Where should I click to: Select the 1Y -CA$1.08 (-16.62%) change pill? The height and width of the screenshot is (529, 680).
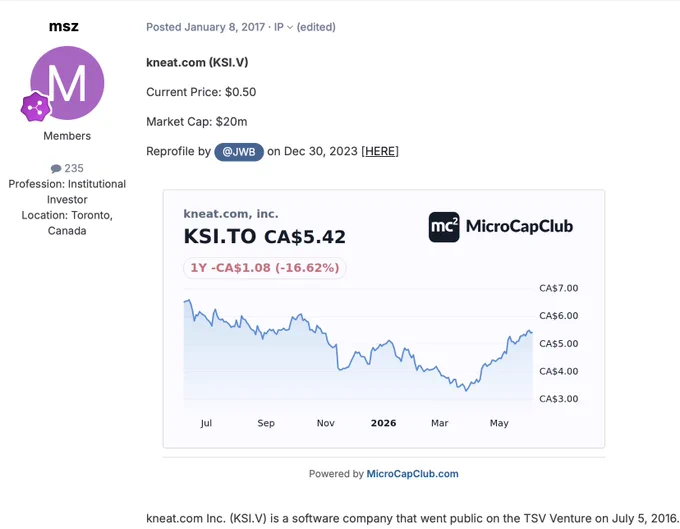(x=265, y=268)
